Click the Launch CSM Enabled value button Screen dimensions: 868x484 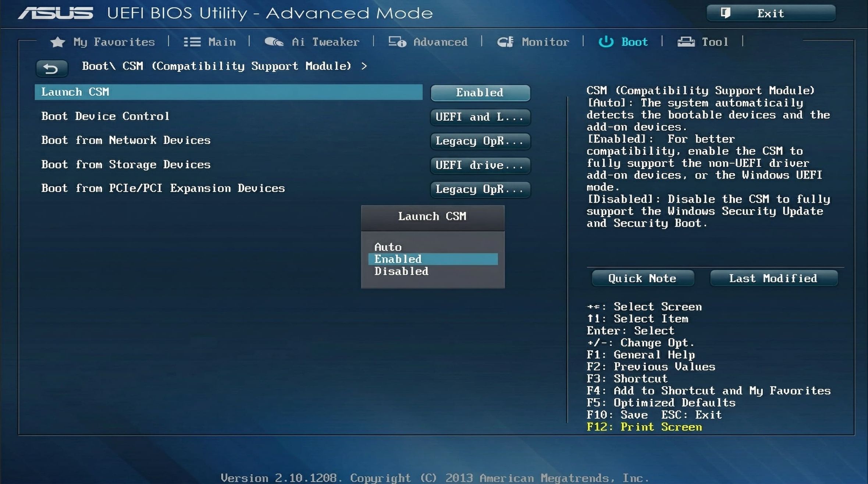pyautogui.click(x=480, y=93)
